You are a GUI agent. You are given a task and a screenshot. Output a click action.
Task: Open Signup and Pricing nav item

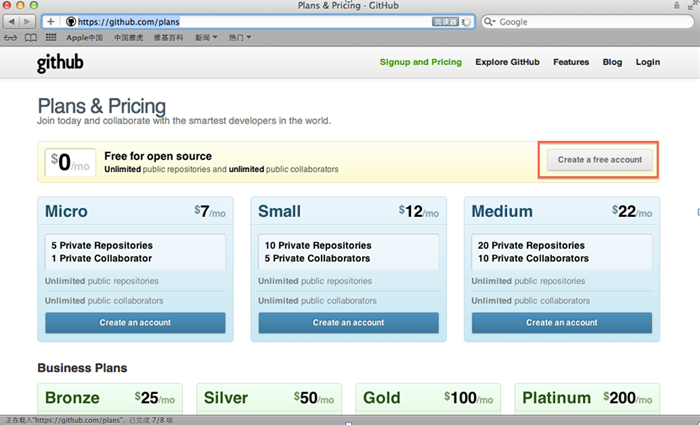(421, 62)
